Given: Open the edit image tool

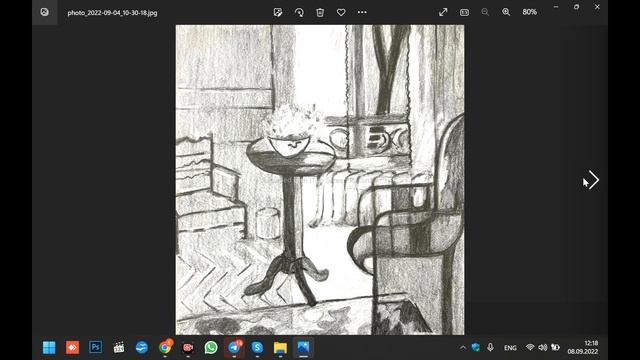Looking at the screenshot, I should point(278,12).
